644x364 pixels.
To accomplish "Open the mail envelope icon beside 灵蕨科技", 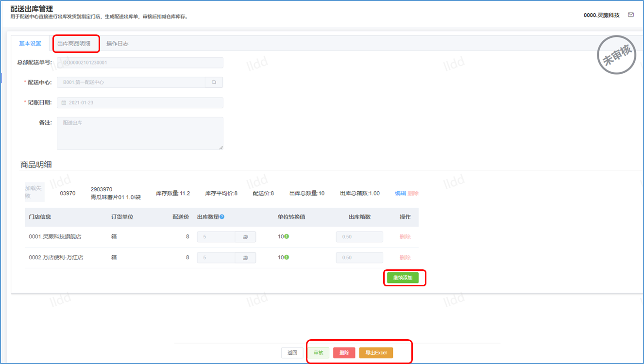I will [x=631, y=15].
